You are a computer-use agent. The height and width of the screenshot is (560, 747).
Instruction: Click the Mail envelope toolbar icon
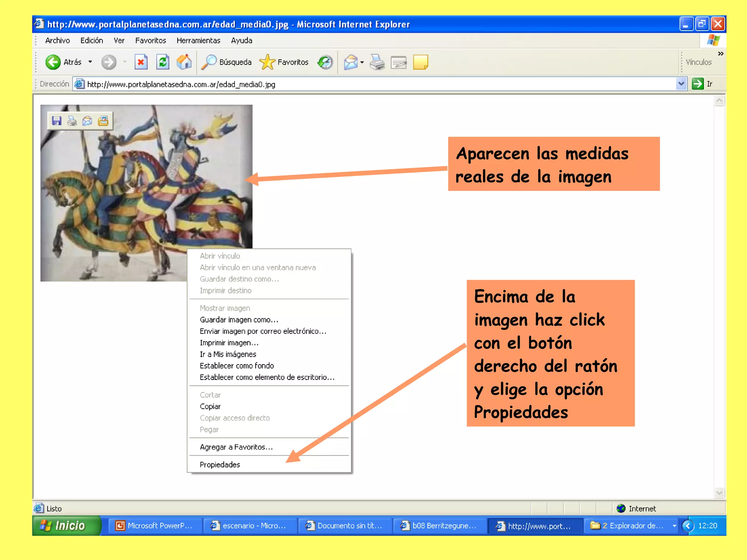pyautogui.click(x=351, y=62)
